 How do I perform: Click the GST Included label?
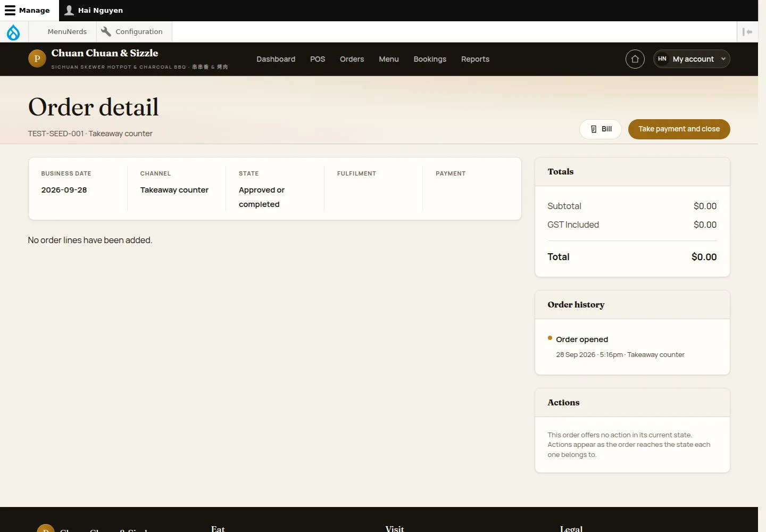tap(573, 225)
